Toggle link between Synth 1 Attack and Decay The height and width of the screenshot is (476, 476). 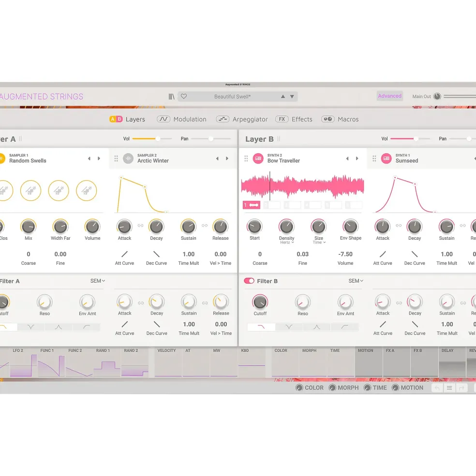click(x=399, y=226)
